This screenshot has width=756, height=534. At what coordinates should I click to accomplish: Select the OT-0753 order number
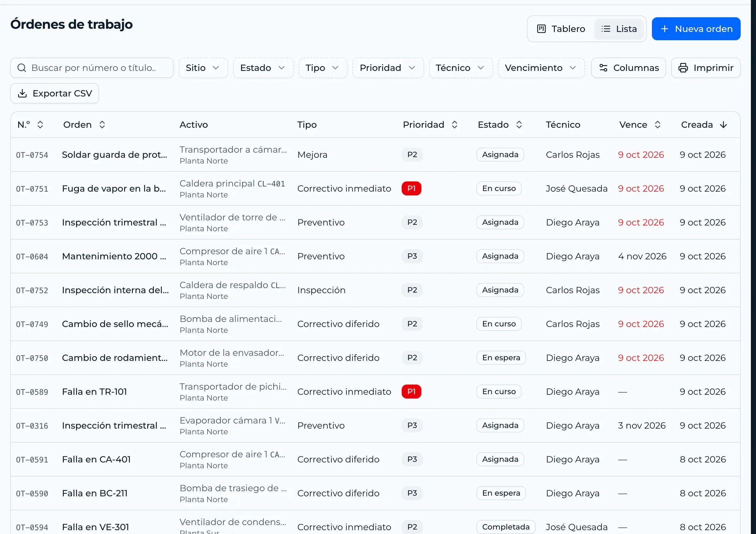(x=32, y=223)
